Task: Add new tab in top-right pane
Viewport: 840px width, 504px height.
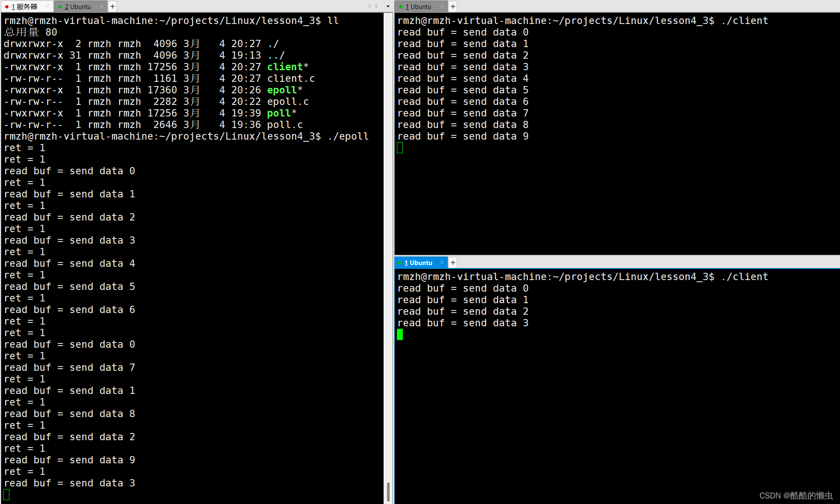Action: 453,6
